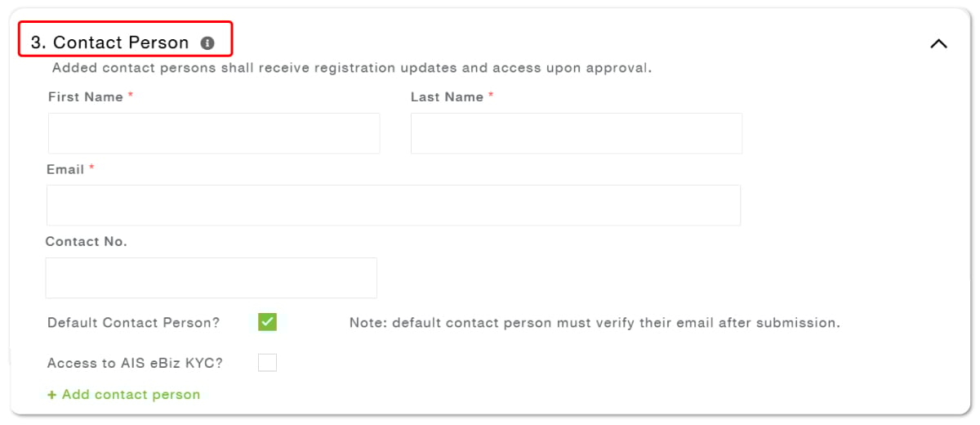Enable Access to AIS eBiz KYC checkbox
Screen dimensions: 980x425
(x=267, y=362)
